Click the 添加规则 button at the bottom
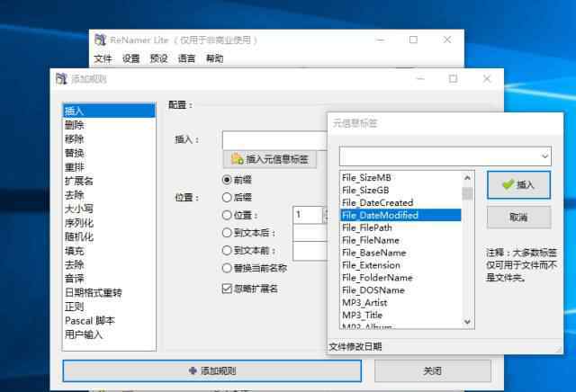This screenshot has width=576, height=392. coord(212,370)
